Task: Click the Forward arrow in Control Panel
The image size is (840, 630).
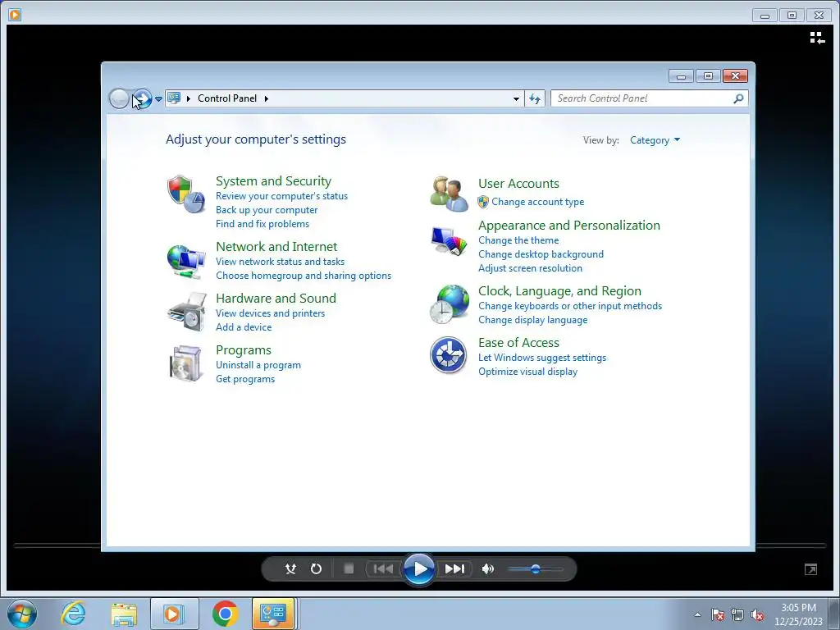Action: pyautogui.click(x=143, y=98)
